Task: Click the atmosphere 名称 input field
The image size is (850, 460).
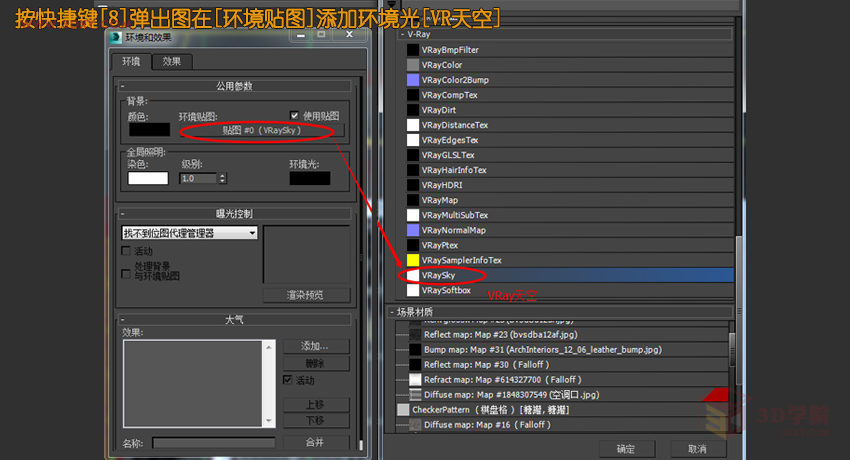Action: 214,443
